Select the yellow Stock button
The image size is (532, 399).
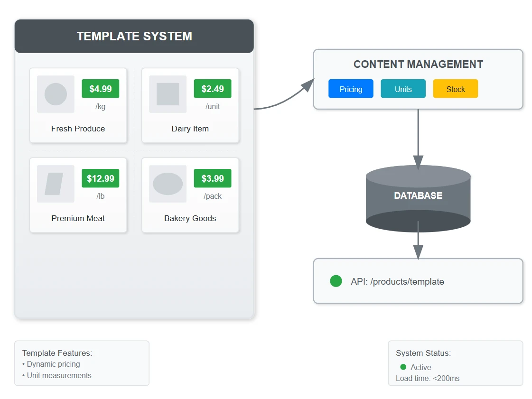point(455,89)
